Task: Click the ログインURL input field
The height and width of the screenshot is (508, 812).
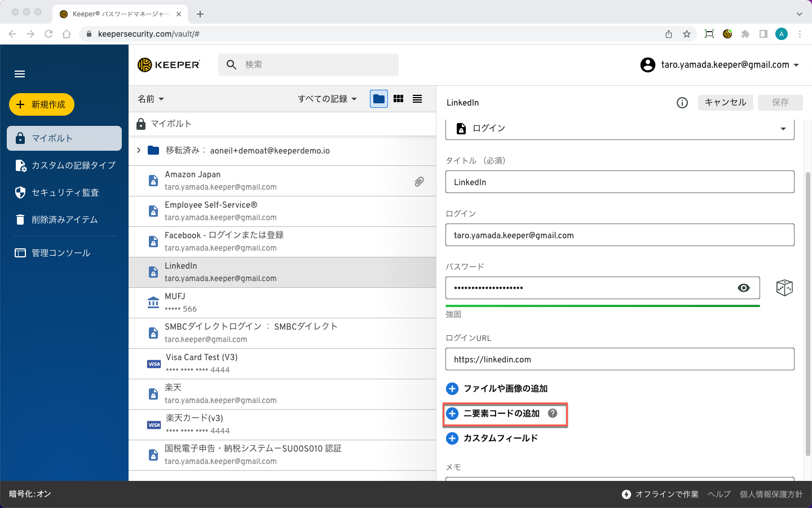Action: (x=620, y=360)
